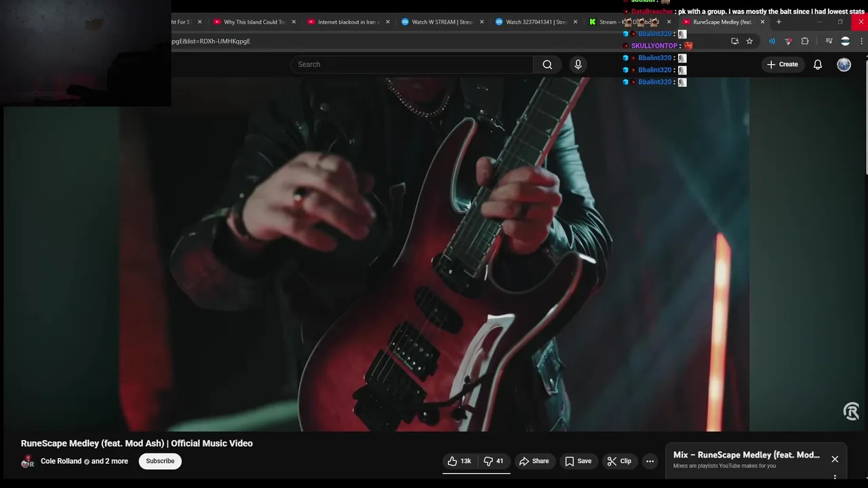This screenshot has width=868, height=488.
Task: Click 'Mix – RuneScape Medley' playlist title
Action: tap(746, 455)
